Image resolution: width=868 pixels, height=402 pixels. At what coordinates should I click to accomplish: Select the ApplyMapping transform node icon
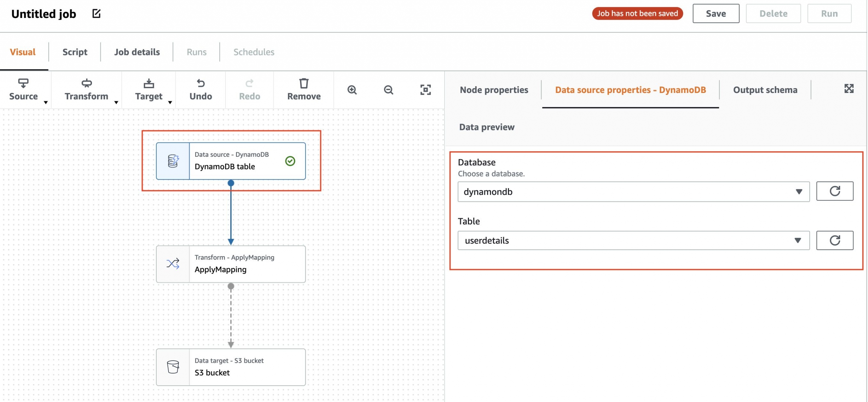point(173,264)
